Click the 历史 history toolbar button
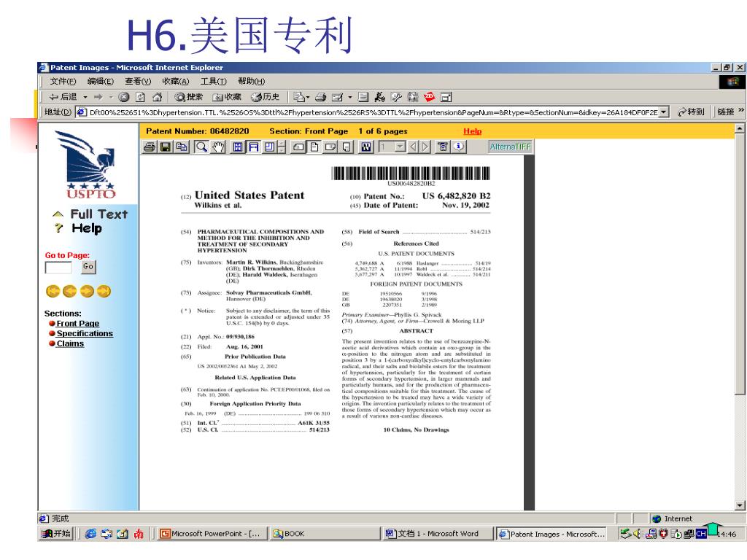This screenshot has height=560, width=747. tap(265, 97)
